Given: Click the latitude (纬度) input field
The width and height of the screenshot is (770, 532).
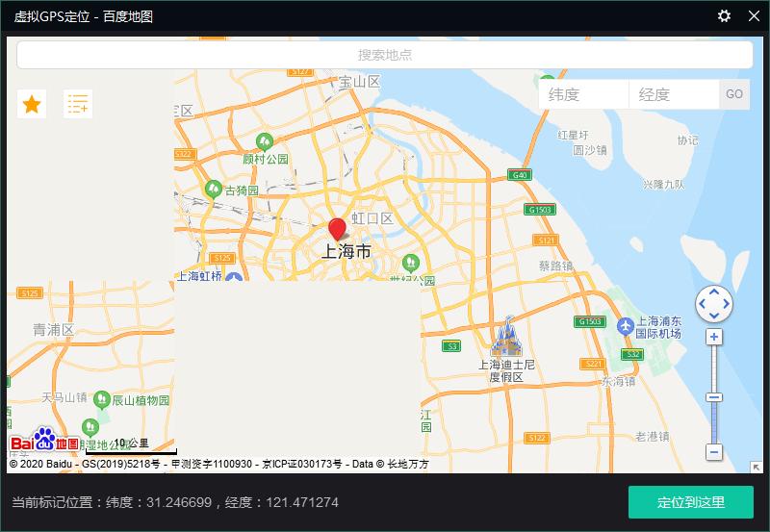Looking at the screenshot, I should (583, 94).
